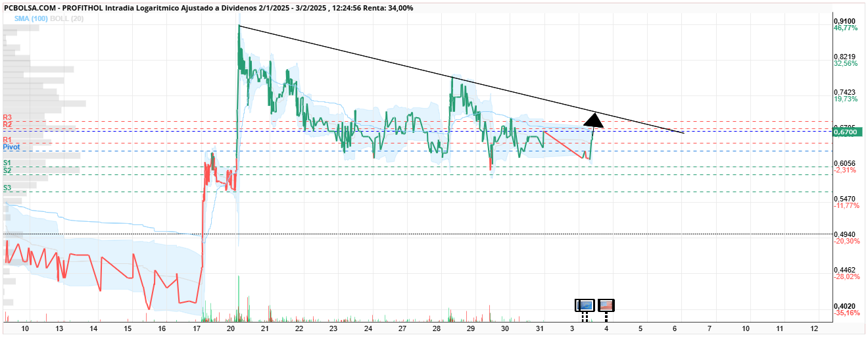
Task: Click the 0,4020 price axis value
Action: (x=844, y=306)
